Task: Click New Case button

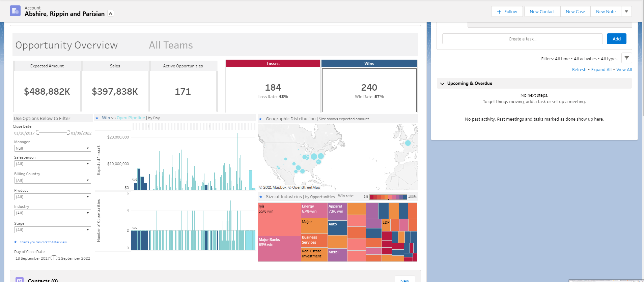Action: 575,11
